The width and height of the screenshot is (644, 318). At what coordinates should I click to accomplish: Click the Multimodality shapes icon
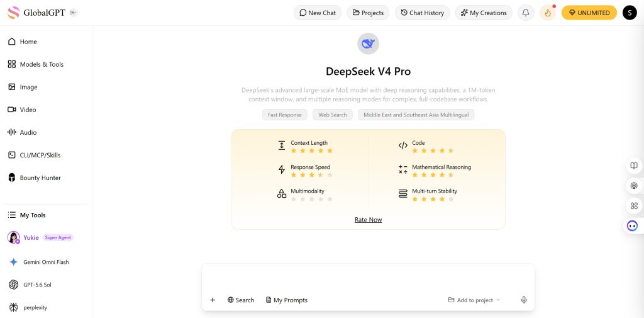[x=282, y=193]
